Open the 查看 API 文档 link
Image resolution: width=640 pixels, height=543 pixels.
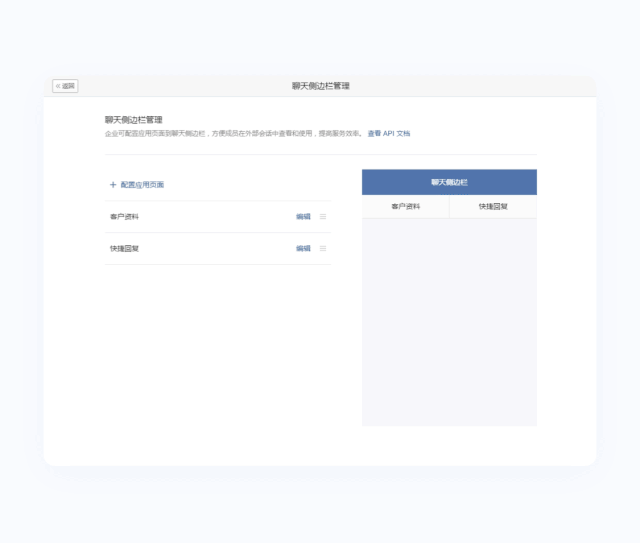[389, 134]
